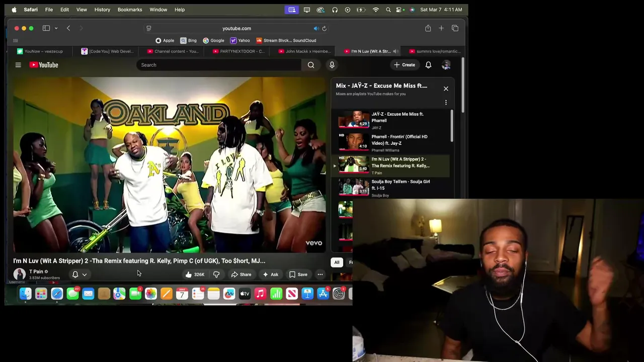Launch Finder from the Dock
This screenshot has width=644, height=362.
coord(25,294)
